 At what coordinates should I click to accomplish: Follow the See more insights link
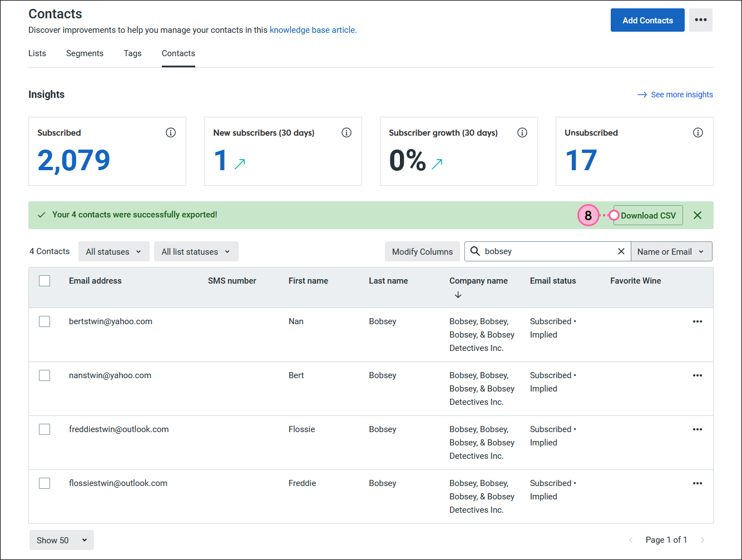tap(675, 95)
